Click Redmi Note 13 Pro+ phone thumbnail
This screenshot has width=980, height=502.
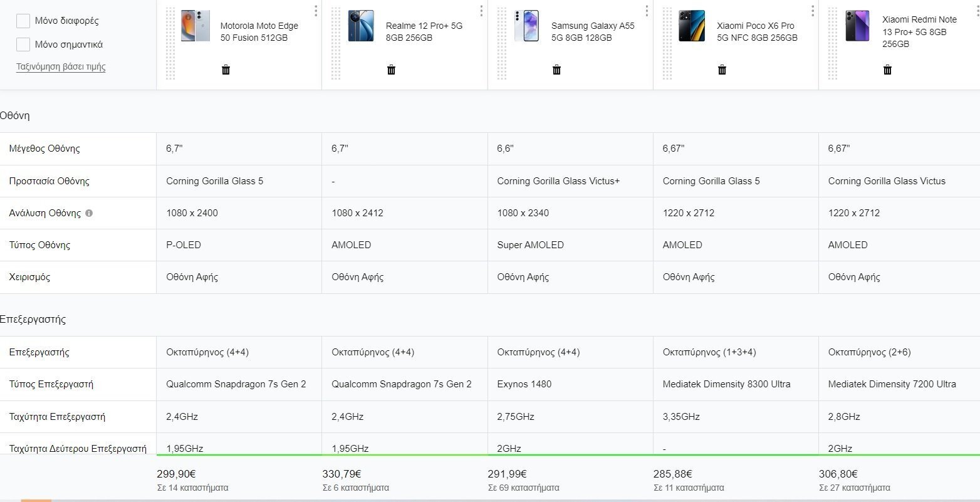[x=857, y=26]
